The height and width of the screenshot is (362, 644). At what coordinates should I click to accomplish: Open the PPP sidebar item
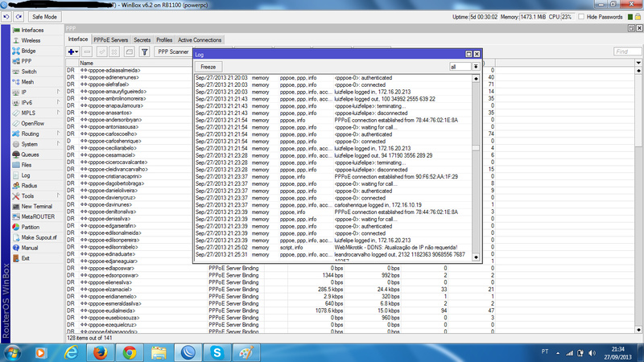[x=27, y=61]
